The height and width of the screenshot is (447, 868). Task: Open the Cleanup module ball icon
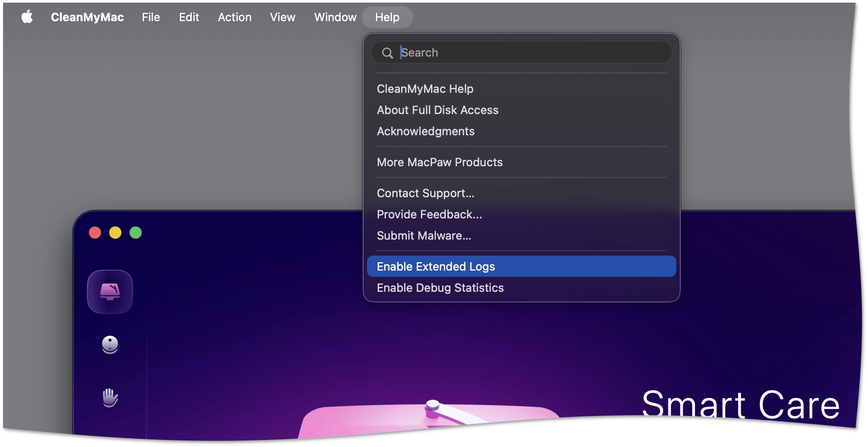pos(110,345)
